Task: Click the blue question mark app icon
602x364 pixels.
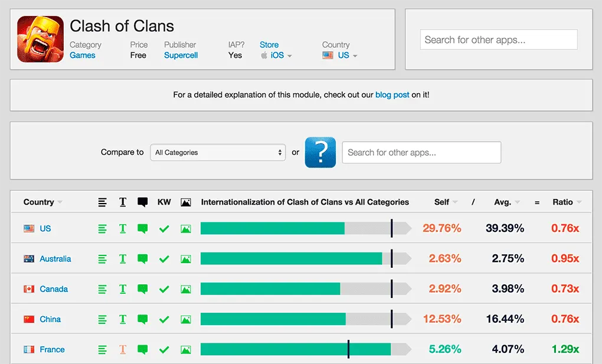Action: 320,152
